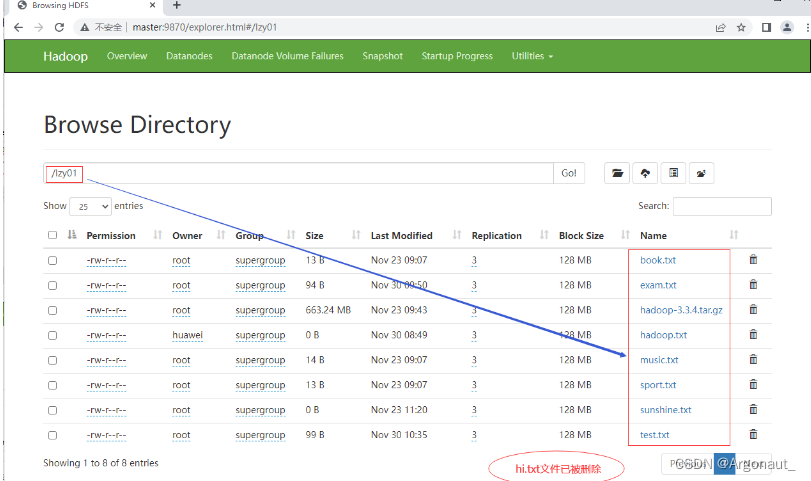Open browser side panel icon
The image size is (811, 481).
point(767,27)
